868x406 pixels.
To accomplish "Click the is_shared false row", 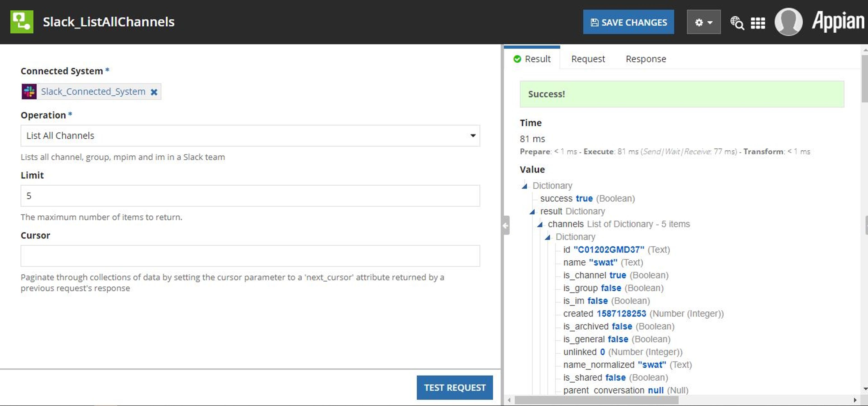I will pos(616,377).
